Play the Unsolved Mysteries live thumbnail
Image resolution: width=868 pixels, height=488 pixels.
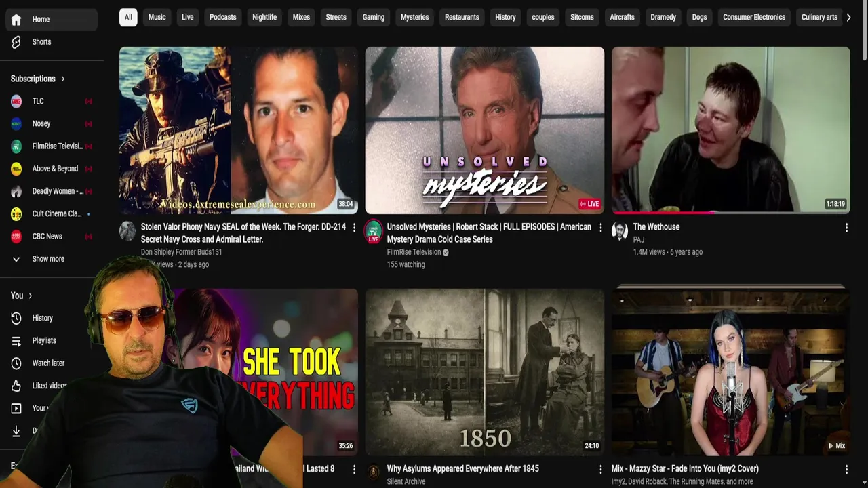485,130
